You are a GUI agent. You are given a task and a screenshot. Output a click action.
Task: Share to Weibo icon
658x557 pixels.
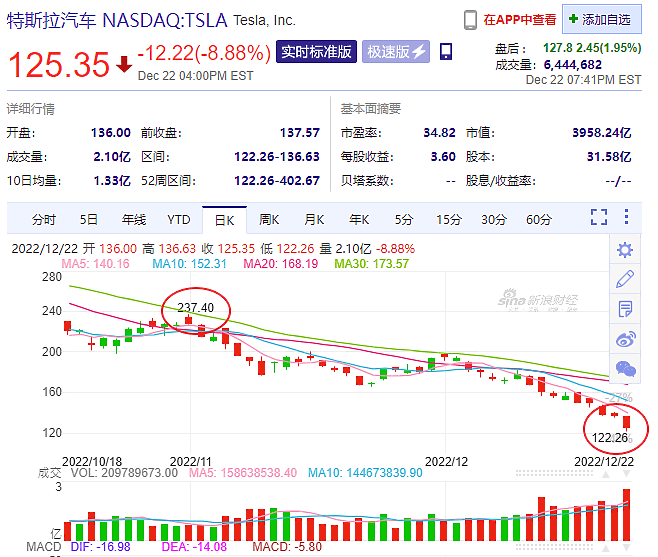point(625,339)
